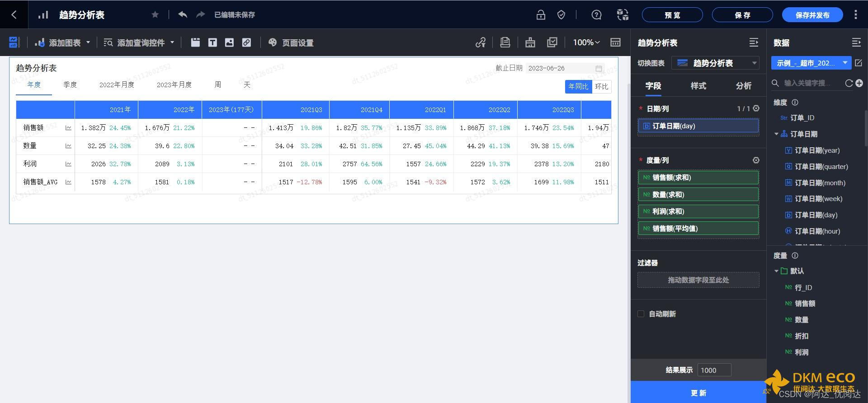
Task: Click the 保存并发布 button
Action: [812, 15]
